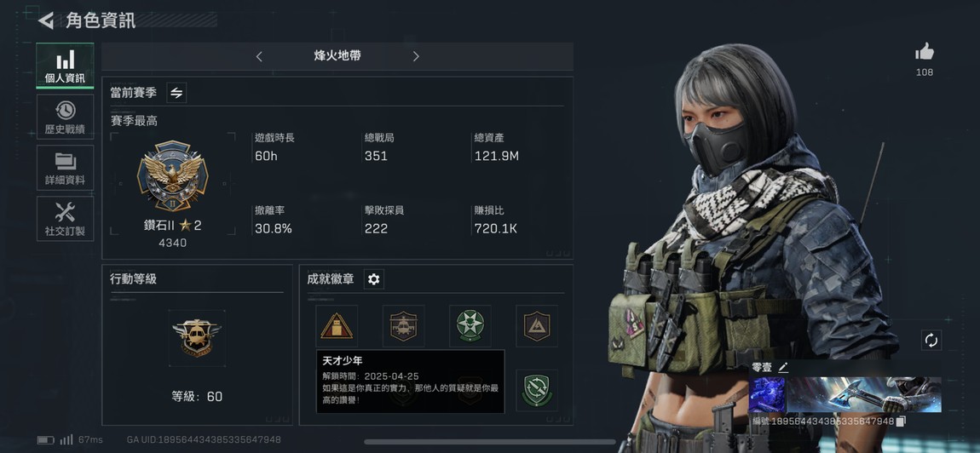Screen dimensions: 980x453
Task: Edit the nickname 零壹 with the pencil icon
Action: [x=783, y=368]
